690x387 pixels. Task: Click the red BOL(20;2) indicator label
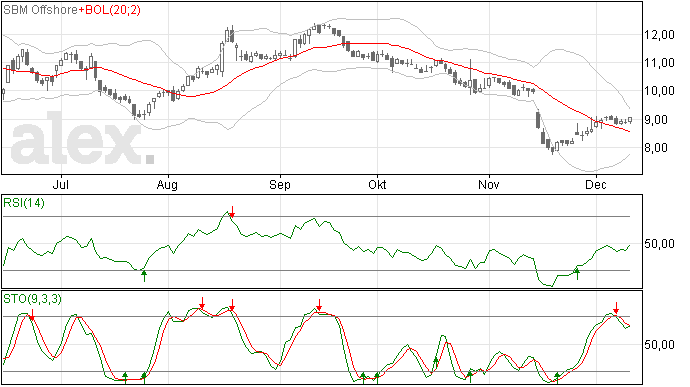click(x=110, y=10)
